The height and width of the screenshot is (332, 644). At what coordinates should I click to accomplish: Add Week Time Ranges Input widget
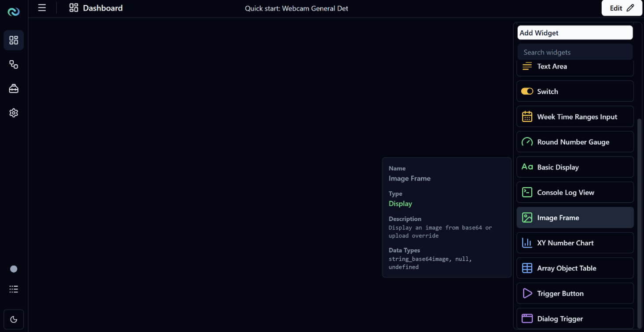click(x=575, y=117)
